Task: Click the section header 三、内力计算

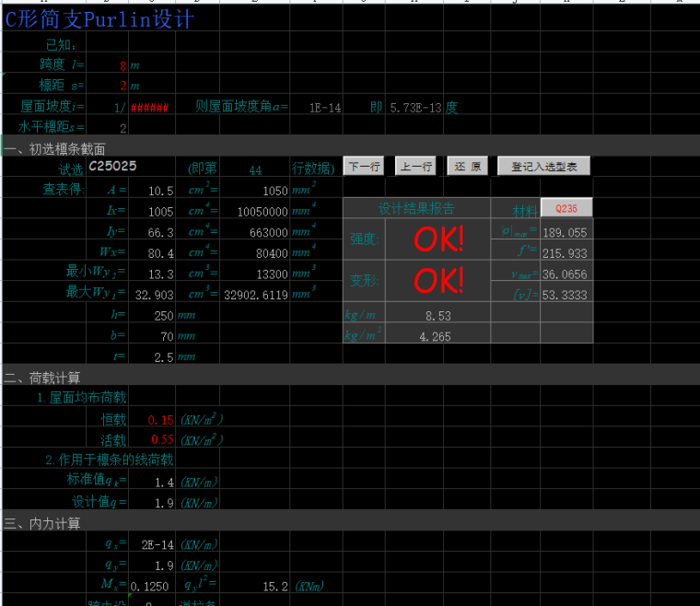Action: coord(42,523)
